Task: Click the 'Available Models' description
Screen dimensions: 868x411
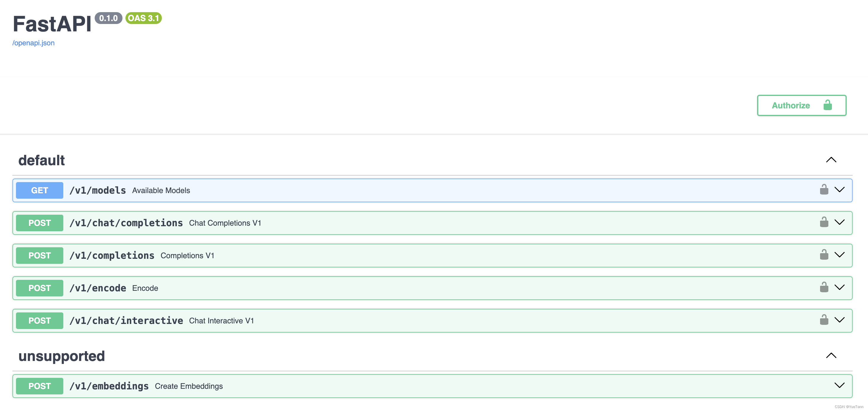Action: point(161,190)
